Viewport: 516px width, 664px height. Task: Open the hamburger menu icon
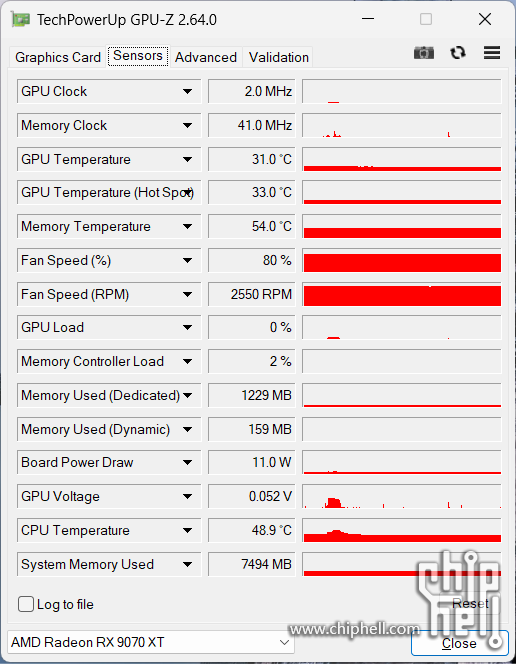click(x=492, y=53)
